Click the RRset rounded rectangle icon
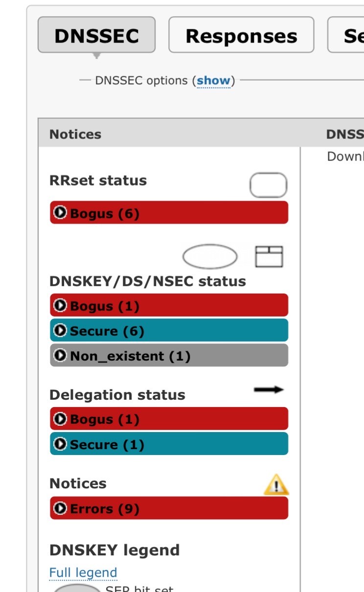Viewport: 364px width, 592px height. pos(268,185)
